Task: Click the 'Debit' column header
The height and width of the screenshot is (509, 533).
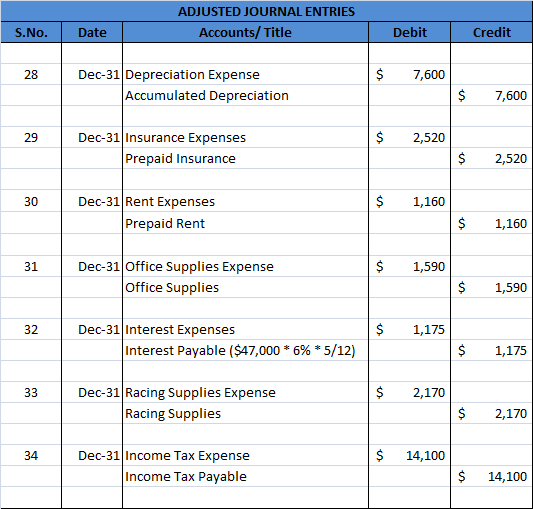Action: (410, 32)
